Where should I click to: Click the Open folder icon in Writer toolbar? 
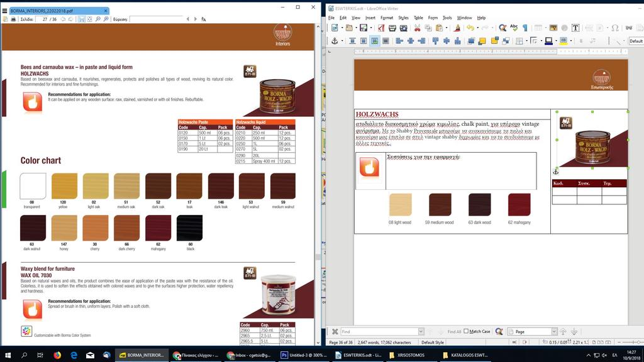[x=349, y=28]
